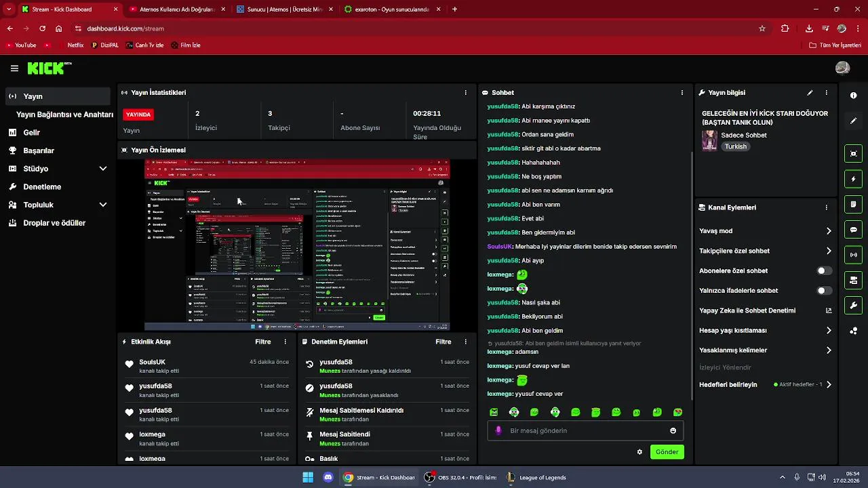Click the pencil icon in right rail
The image size is (868, 488).
[853, 121]
